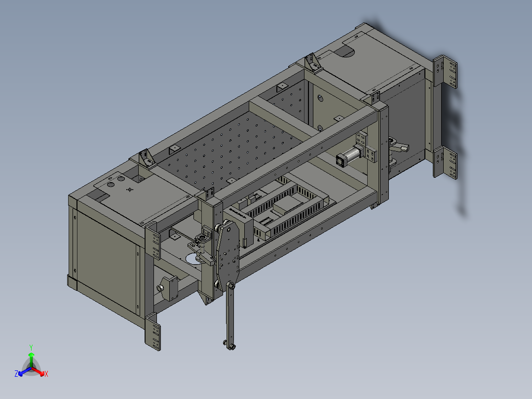The height and width of the screenshot is (399, 532).
Task: Click the red X axis of orientation triad
Action: (39, 372)
